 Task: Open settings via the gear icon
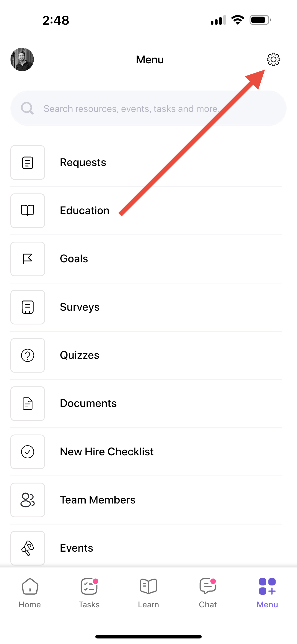pos(273,59)
